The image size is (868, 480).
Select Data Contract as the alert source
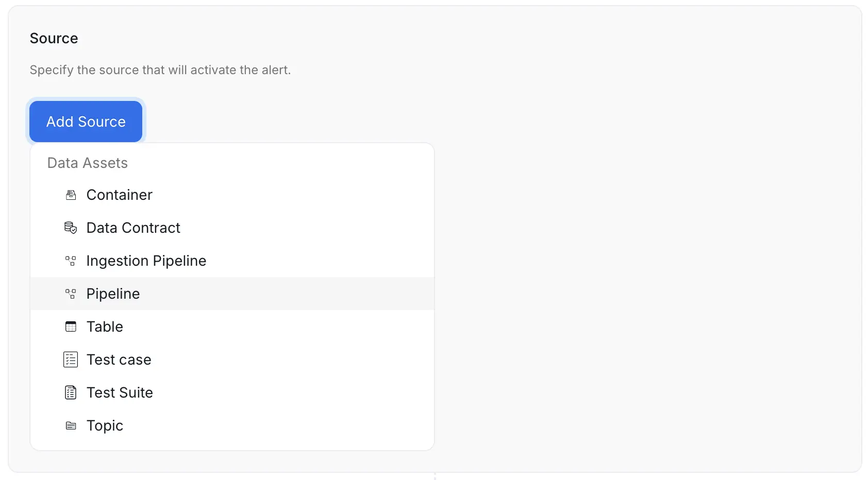tap(133, 228)
